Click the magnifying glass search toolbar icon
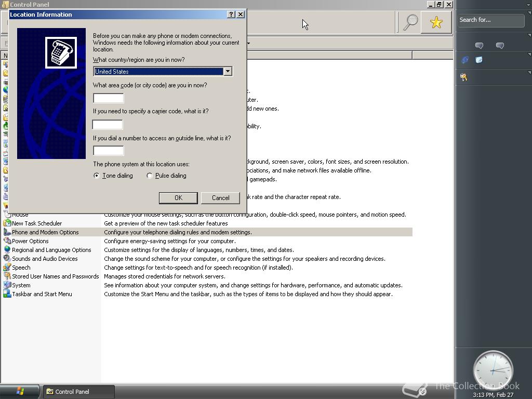 [410, 22]
